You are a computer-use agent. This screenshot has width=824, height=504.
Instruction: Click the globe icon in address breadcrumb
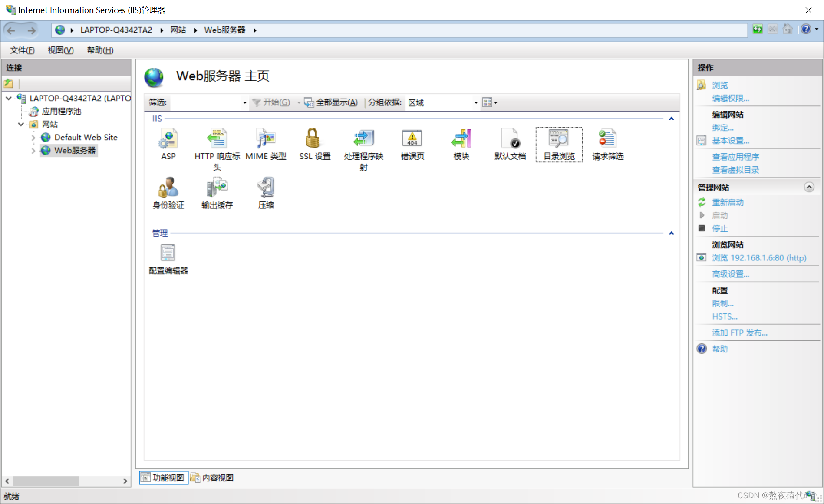point(60,30)
